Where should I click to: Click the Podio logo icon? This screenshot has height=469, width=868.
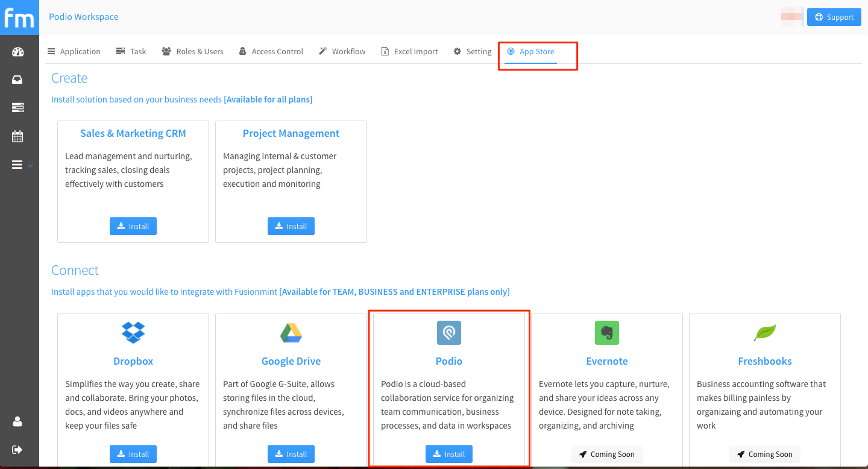[x=449, y=333]
